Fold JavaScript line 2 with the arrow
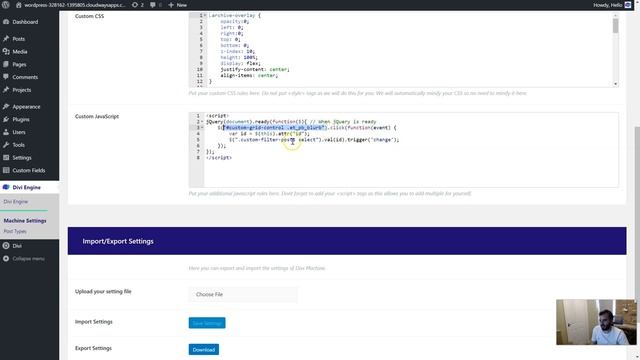The width and height of the screenshot is (640, 360). (x=202, y=122)
